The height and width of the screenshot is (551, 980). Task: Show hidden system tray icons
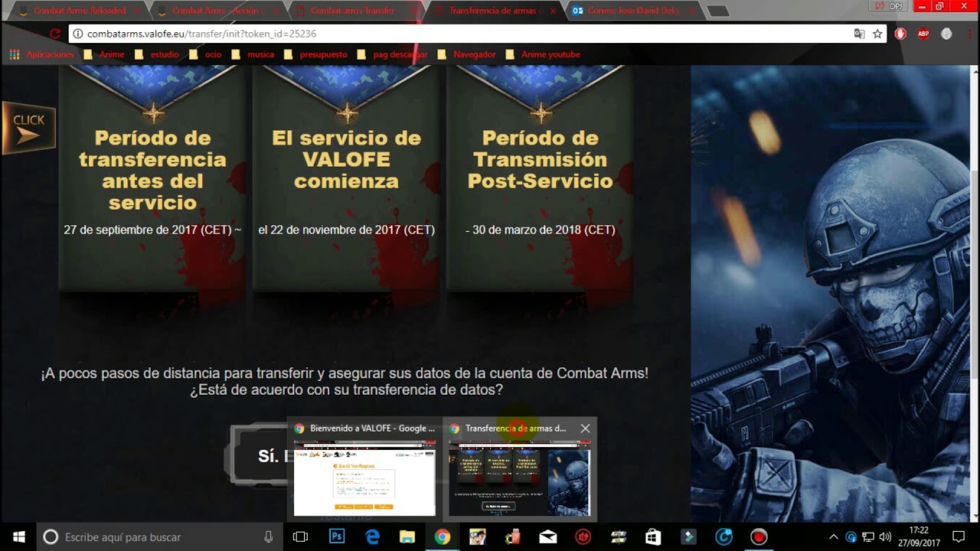[834, 537]
